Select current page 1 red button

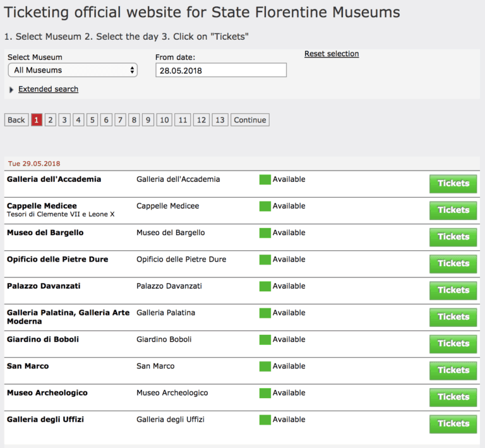(x=37, y=120)
